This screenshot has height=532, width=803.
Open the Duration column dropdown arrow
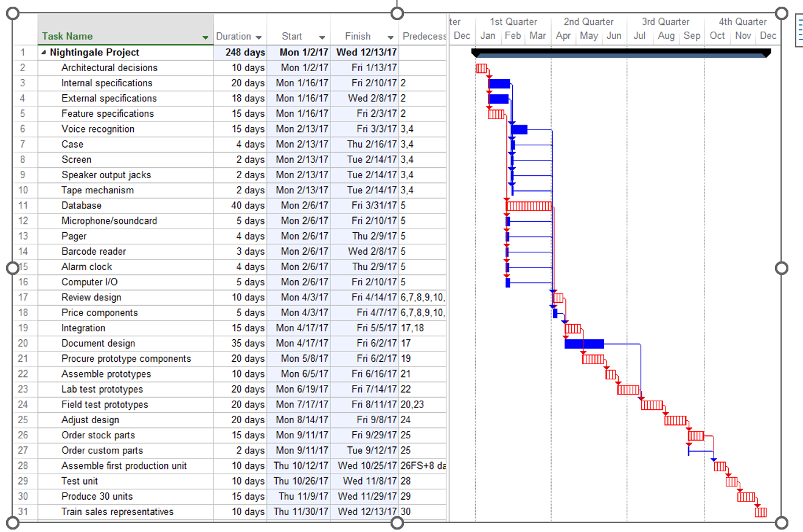259,37
